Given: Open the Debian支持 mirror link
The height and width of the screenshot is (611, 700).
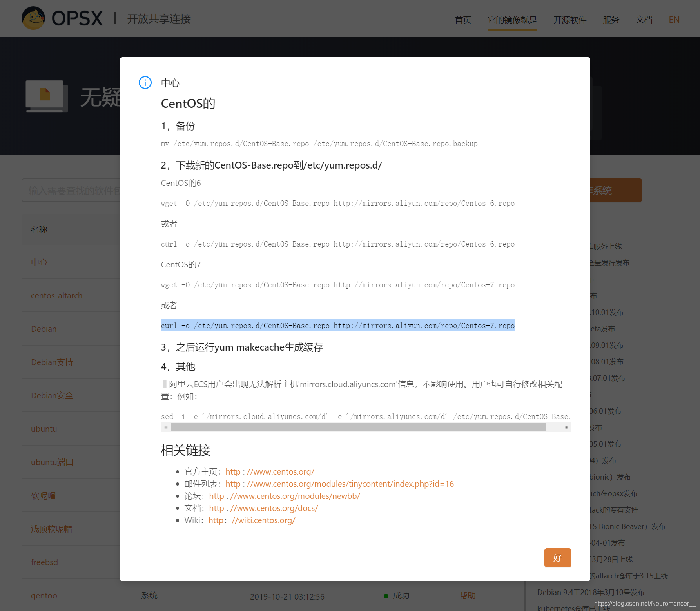Looking at the screenshot, I should (52, 362).
